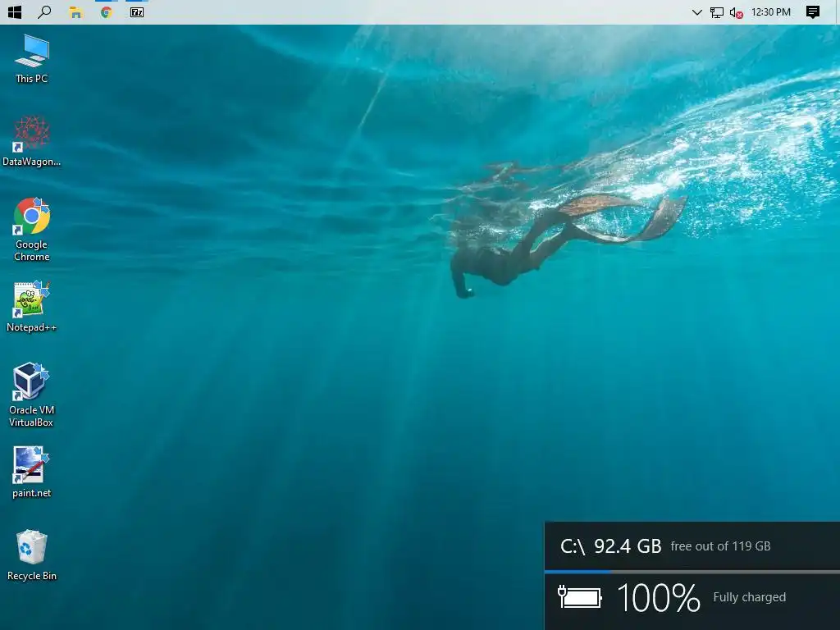Screen dimensions: 840x630
Task: Select the Google Chrome desktop shortcut
Action: (x=32, y=230)
